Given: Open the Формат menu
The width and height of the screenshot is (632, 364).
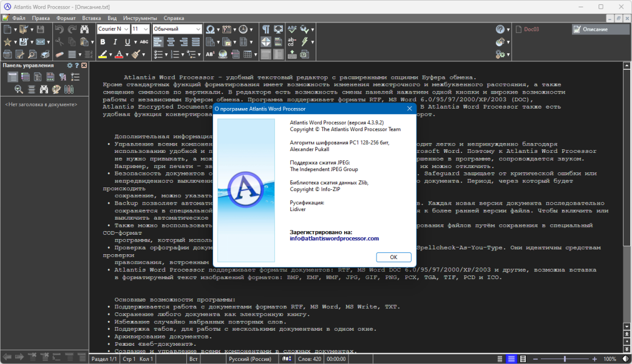Looking at the screenshot, I should click(66, 18).
